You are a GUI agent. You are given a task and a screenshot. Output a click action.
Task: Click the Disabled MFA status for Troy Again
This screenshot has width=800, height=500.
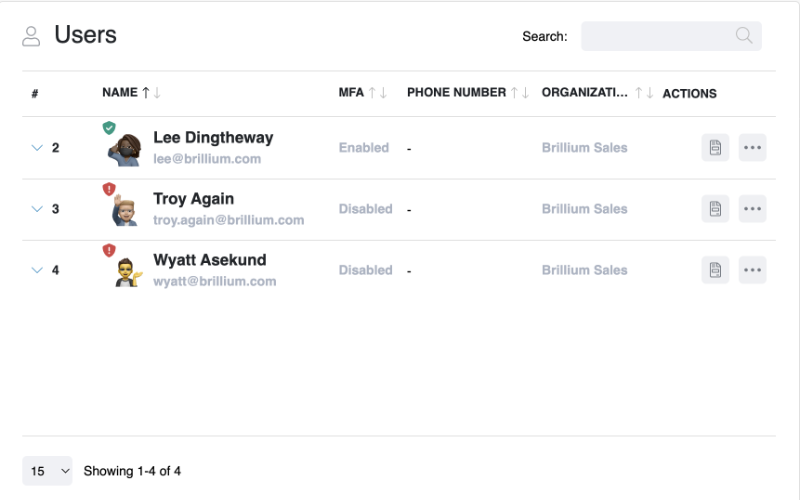pyautogui.click(x=365, y=209)
